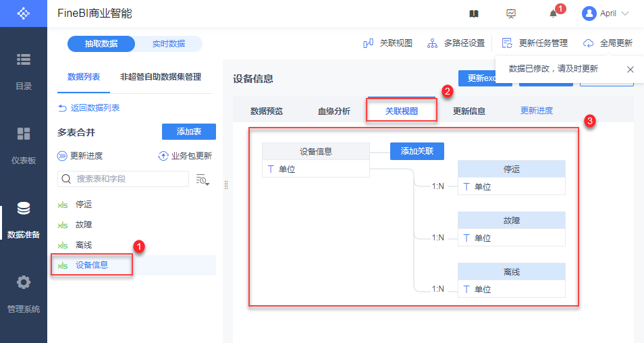Click the 搜索表和字段 search field

(128, 179)
